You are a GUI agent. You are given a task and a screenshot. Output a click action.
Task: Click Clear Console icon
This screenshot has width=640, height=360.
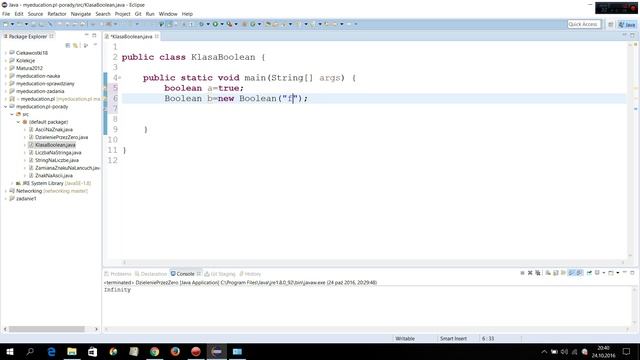click(x=548, y=273)
